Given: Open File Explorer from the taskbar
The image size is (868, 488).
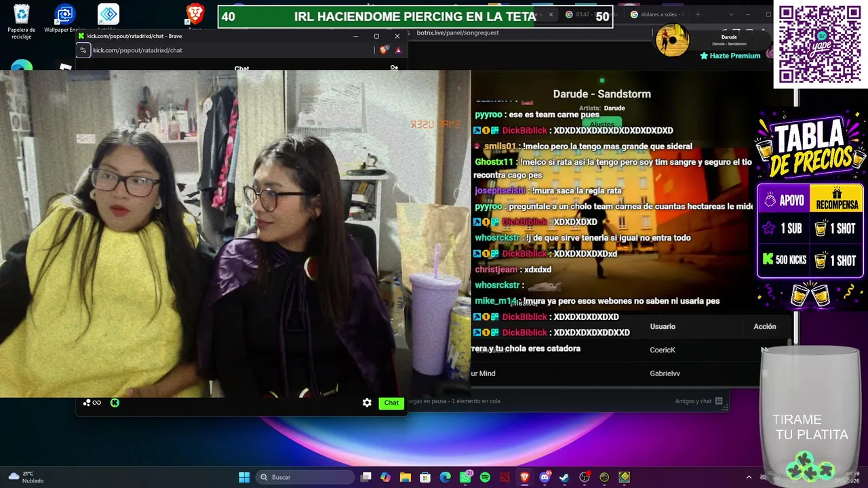Looking at the screenshot, I should tap(406, 477).
